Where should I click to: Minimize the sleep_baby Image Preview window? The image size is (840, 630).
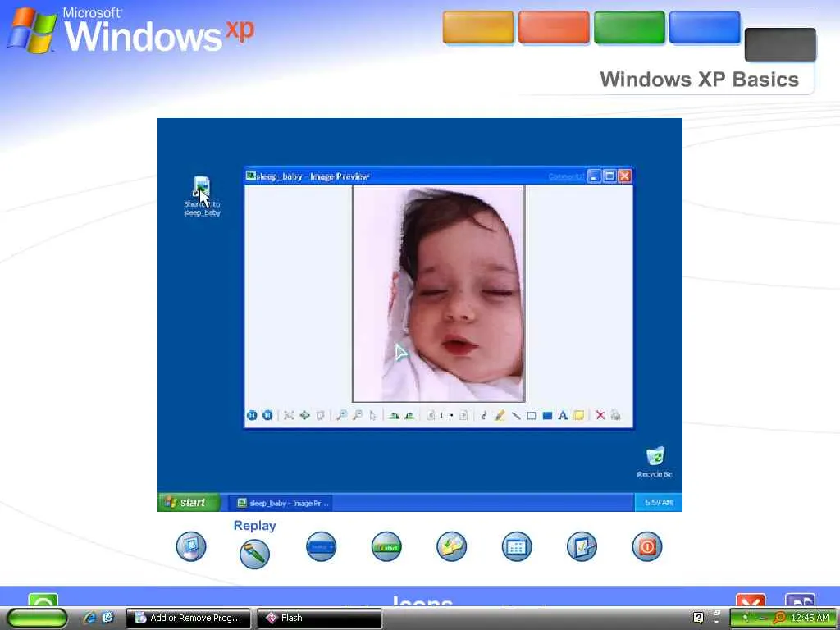point(594,176)
